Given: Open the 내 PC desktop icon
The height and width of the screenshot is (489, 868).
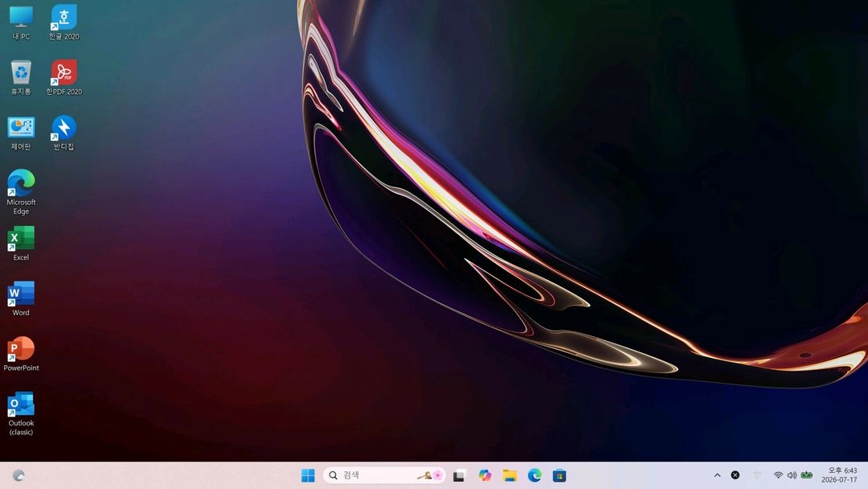Looking at the screenshot, I should pos(21,23).
